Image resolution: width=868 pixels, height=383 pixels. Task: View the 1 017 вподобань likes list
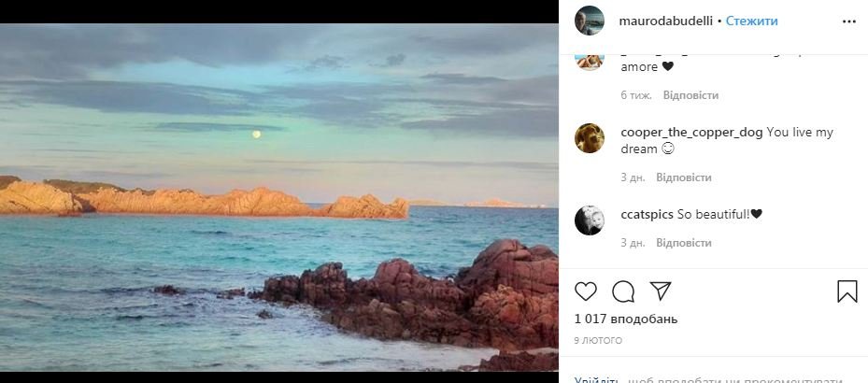[x=626, y=319]
